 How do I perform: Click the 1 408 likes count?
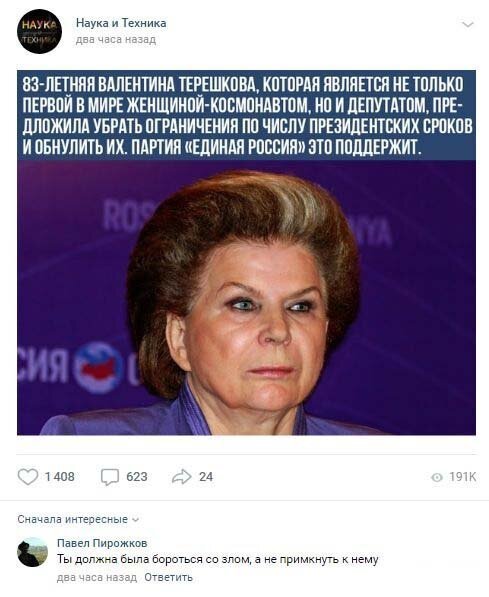pos(60,477)
